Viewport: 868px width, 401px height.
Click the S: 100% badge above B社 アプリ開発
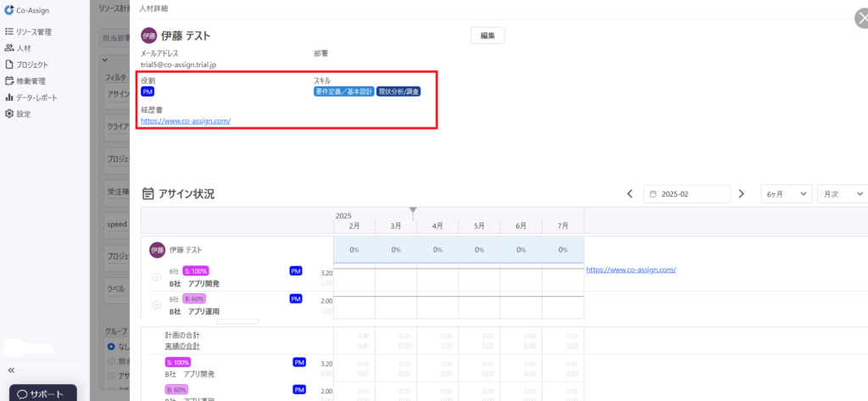[x=196, y=270]
